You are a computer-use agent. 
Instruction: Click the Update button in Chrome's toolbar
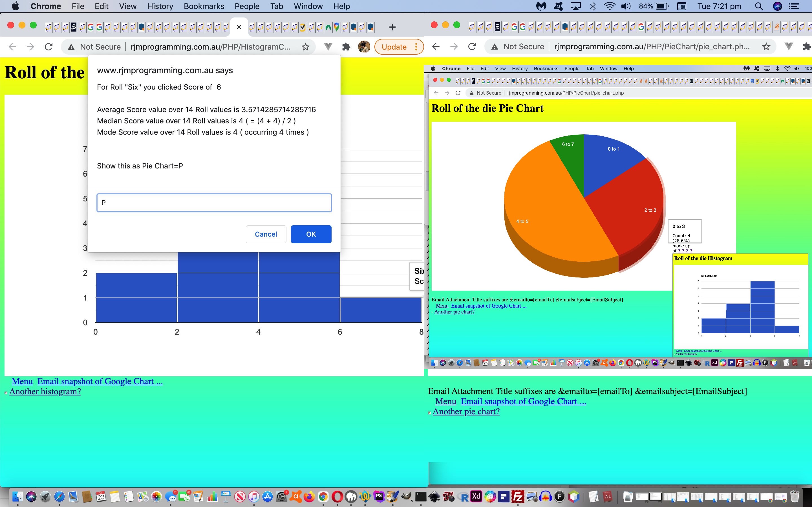[x=394, y=47]
